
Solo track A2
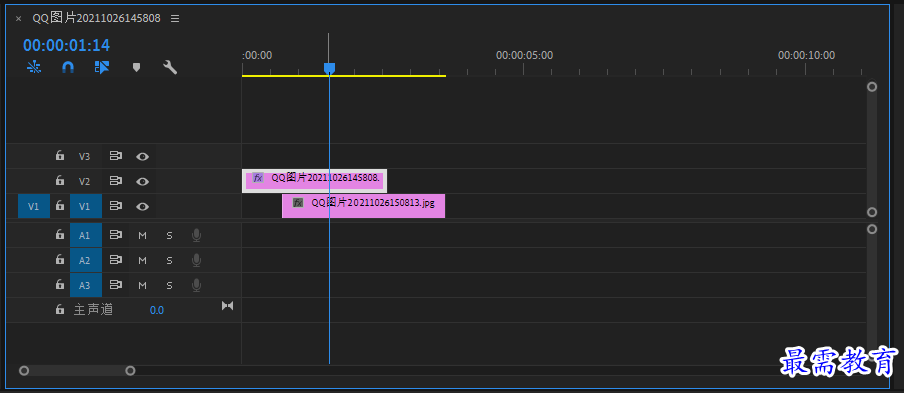coord(170,260)
